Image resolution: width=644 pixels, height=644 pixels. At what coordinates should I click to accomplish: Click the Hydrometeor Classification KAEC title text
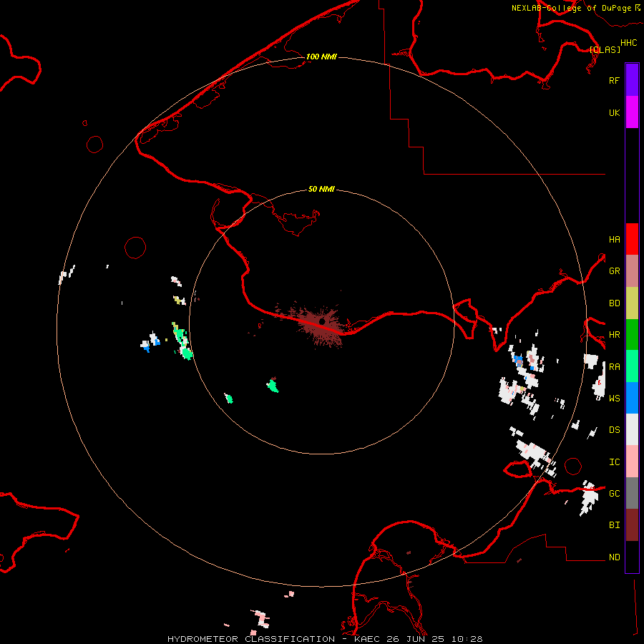(325, 639)
